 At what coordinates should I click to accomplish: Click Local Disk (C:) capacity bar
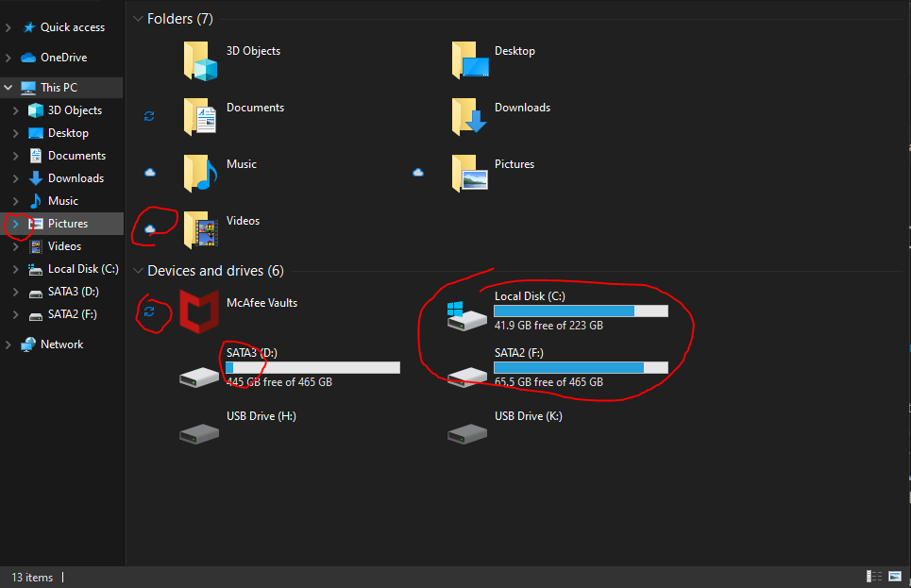(581, 311)
